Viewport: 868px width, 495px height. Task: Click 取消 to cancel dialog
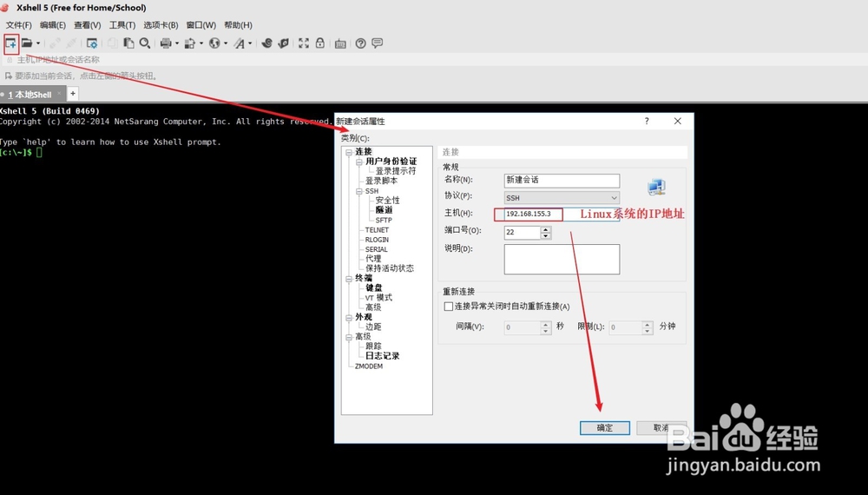661,428
